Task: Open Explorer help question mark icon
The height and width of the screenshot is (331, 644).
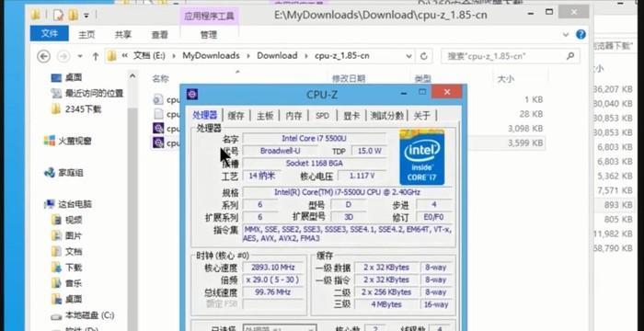Action: (x=581, y=34)
